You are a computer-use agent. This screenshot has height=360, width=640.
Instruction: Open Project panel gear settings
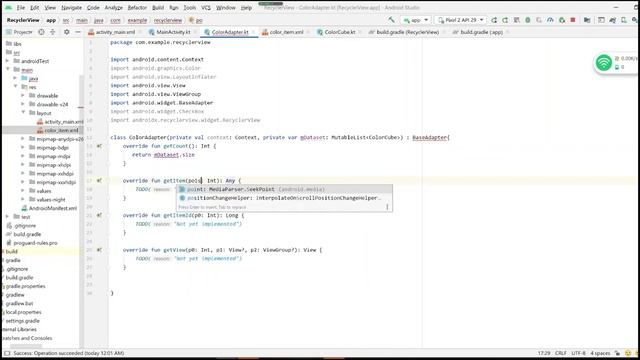click(67, 32)
